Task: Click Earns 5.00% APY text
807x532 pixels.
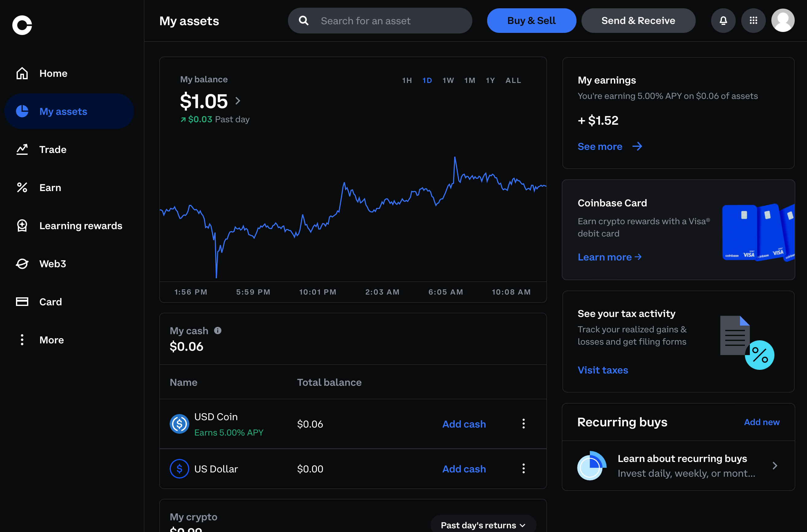Action: [x=229, y=432]
